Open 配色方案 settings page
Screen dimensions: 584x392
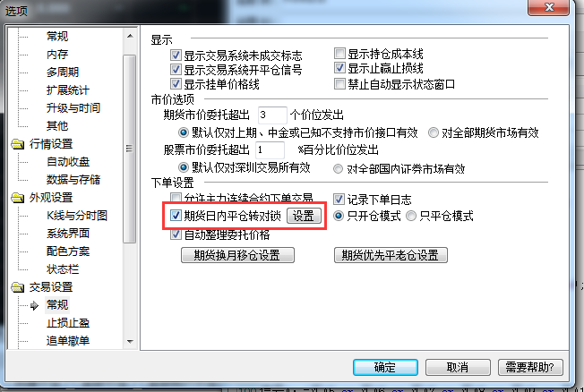coord(68,251)
